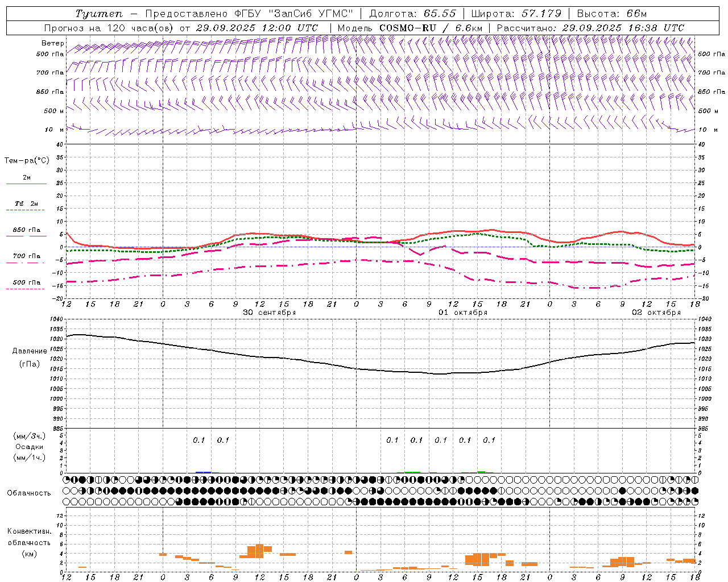Click "Рассчитано: 29.09.2025 16:38 UTC" timestamp

point(590,28)
